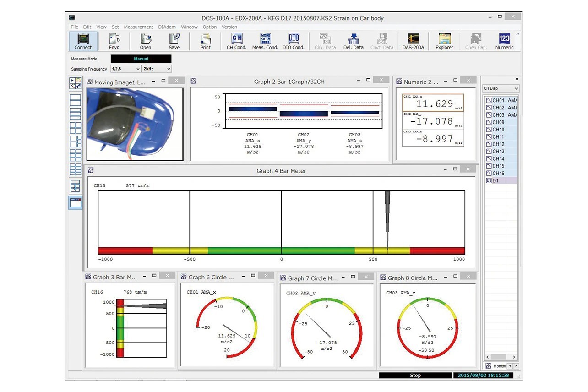Viewport: 588px width, 392px height.
Task: Open the Explorer tool
Action: (x=444, y=41)
